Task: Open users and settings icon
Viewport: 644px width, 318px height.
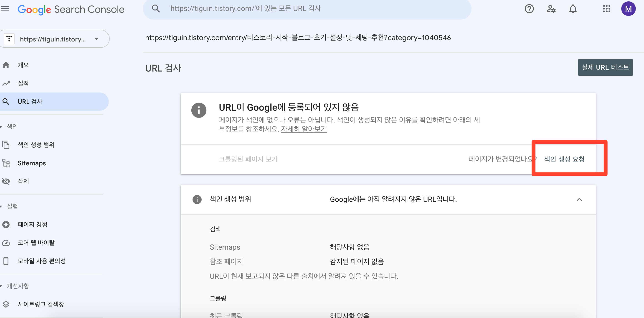Action: [551, 9]
